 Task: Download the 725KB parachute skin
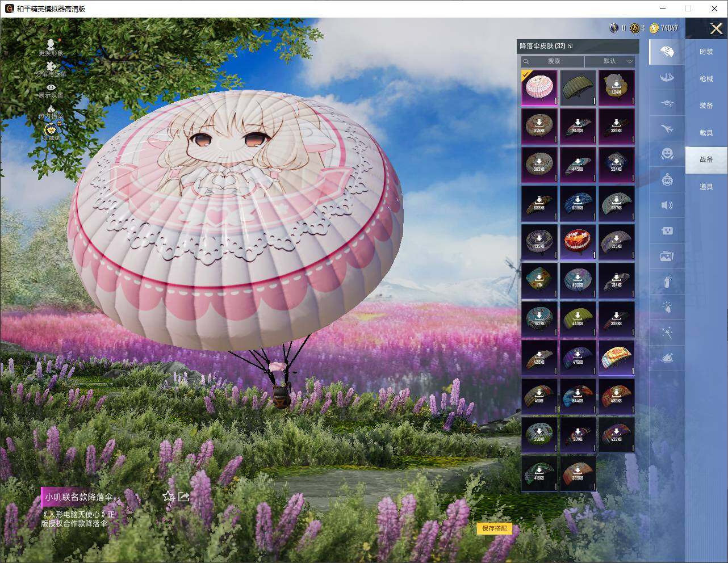(617, 242)
